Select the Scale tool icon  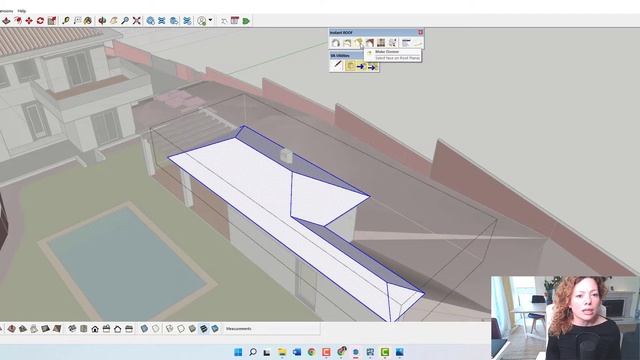click(52, 20)
